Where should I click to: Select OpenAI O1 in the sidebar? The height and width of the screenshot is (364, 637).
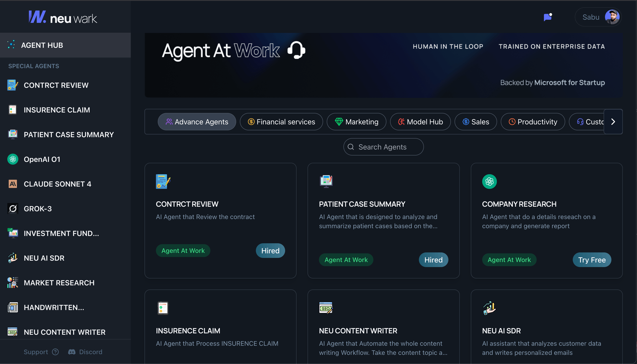pos(42,159)
